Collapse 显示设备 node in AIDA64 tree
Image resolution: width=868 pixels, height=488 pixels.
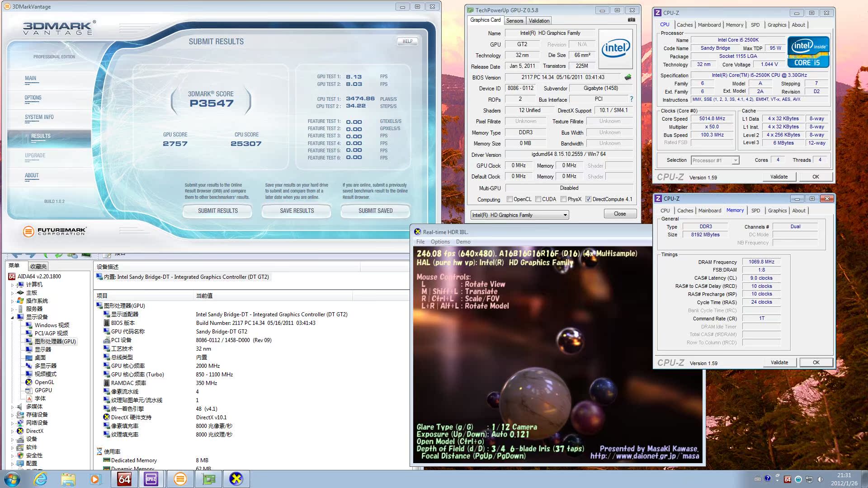pyautogui.click(x=12, y=318)
